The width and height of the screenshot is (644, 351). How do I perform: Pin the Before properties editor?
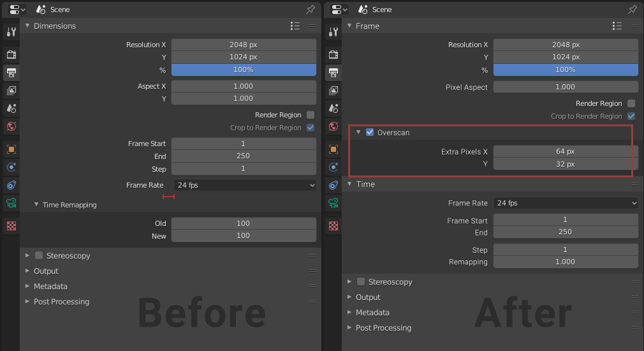pos(311,9)
